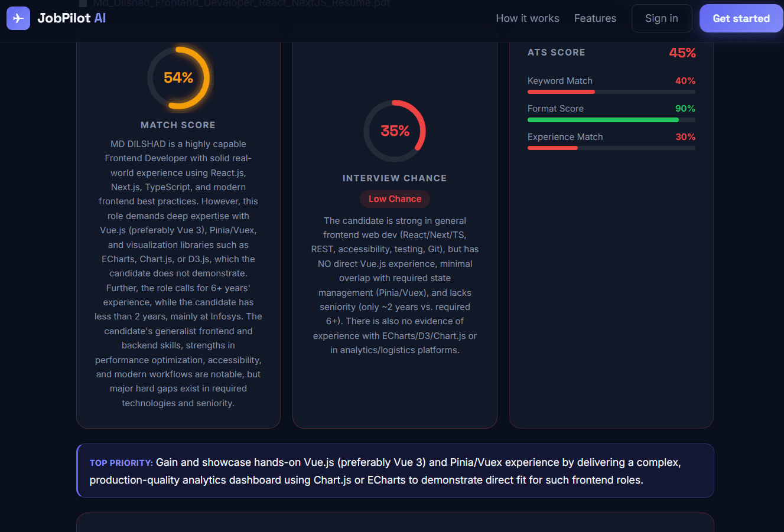784x532 pixels.
Task: Go to the How it works section
Action: [x=528, y=18]
